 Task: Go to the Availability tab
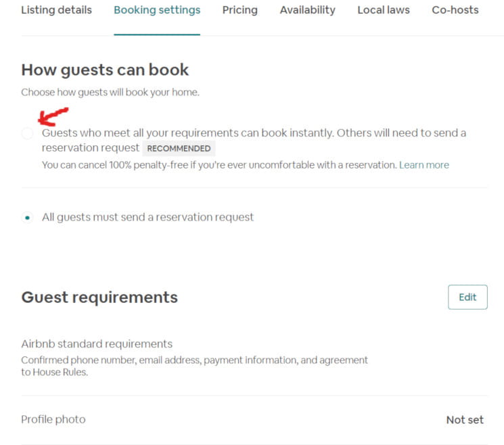pyautogui.click(x=307, y=10)
